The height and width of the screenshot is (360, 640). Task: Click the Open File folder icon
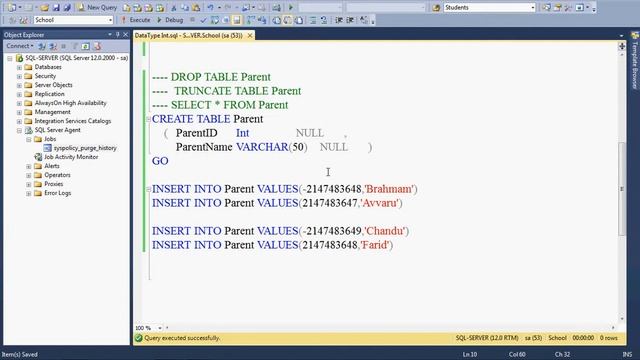point(44,7)
